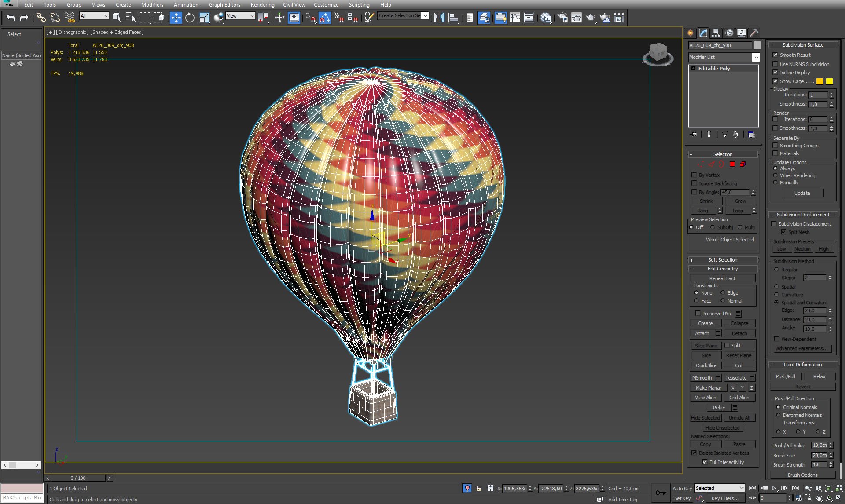Select Element sub-object level icon
The height and width of the screenshot is (504, 845).
(x=743, y=164)
